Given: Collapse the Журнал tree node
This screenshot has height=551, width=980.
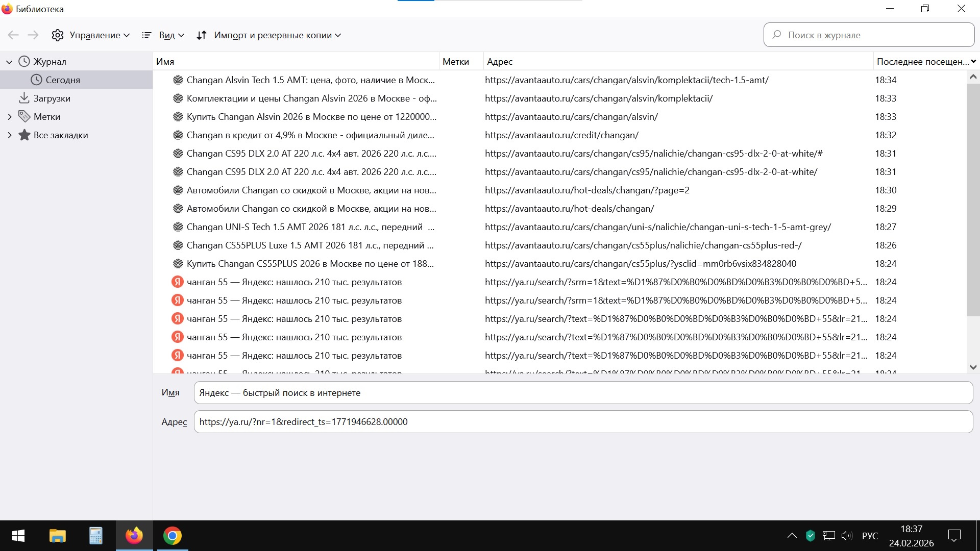Looking at the screenshot, I should (x=9, y=62).
